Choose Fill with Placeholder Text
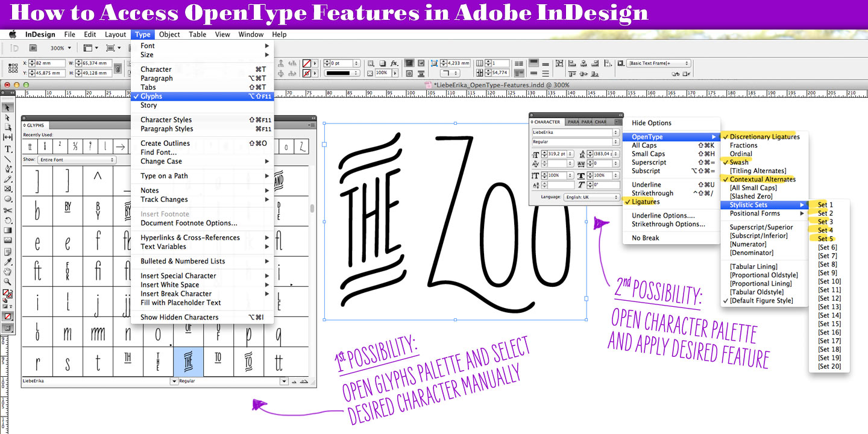The width and height of the screenshot is (868, 434). [203, 303]
